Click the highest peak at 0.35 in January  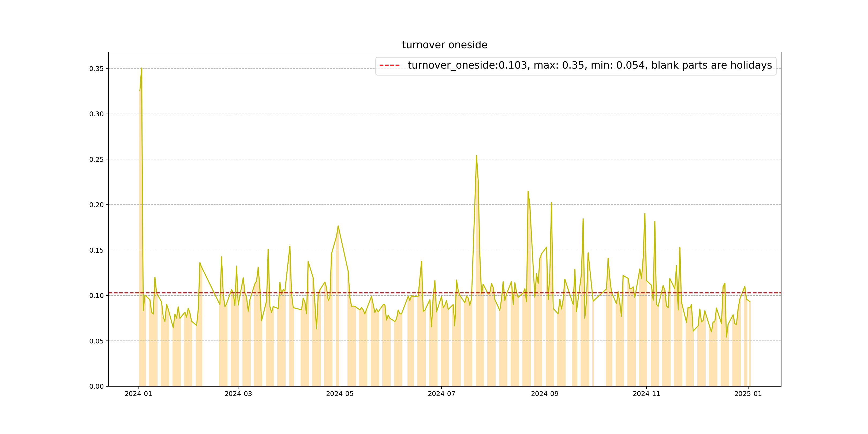coord(141,68)
